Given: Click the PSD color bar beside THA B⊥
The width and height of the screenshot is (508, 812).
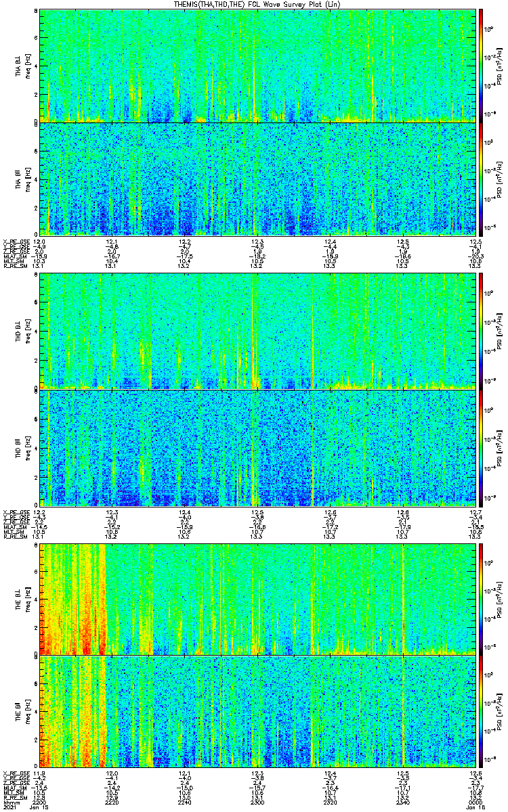Looking at the screenshot, I should pos(481,66).
